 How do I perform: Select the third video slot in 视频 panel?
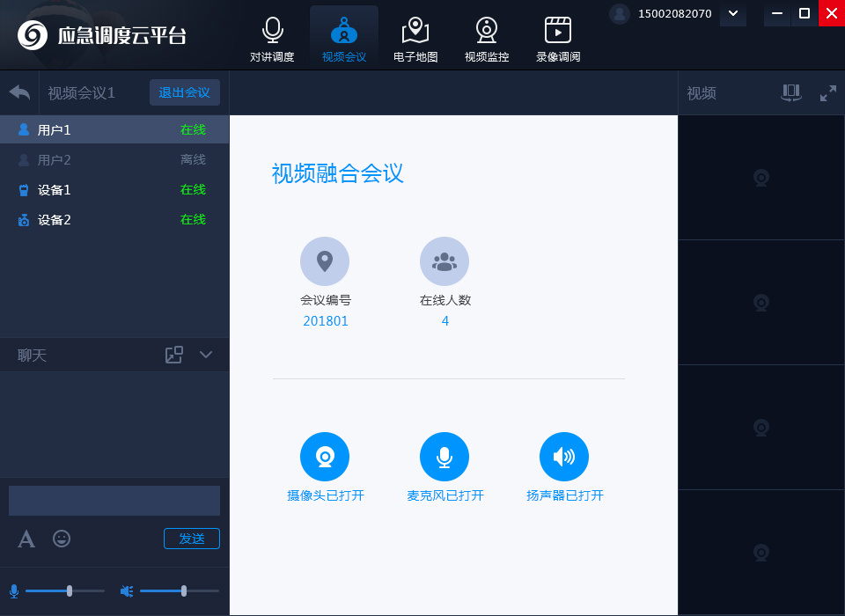pos(760,428)
